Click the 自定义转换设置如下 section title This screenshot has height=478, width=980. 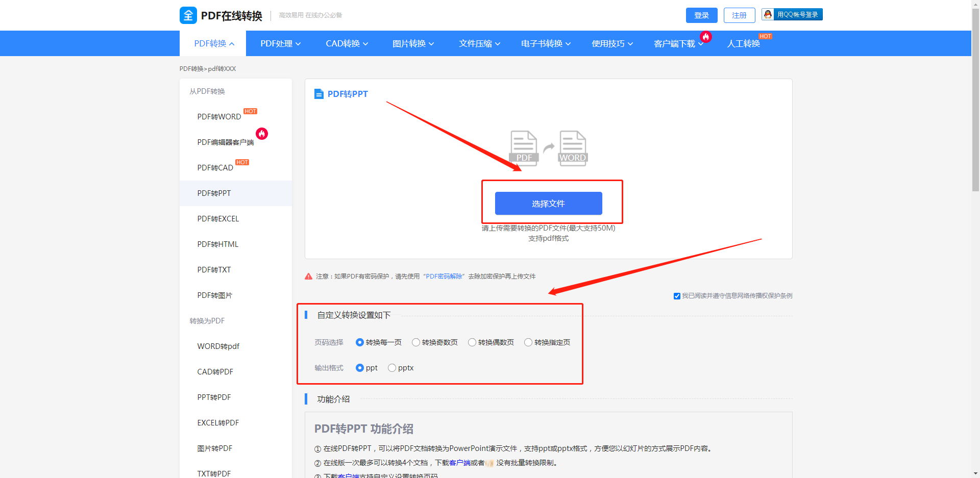point(354,315)
